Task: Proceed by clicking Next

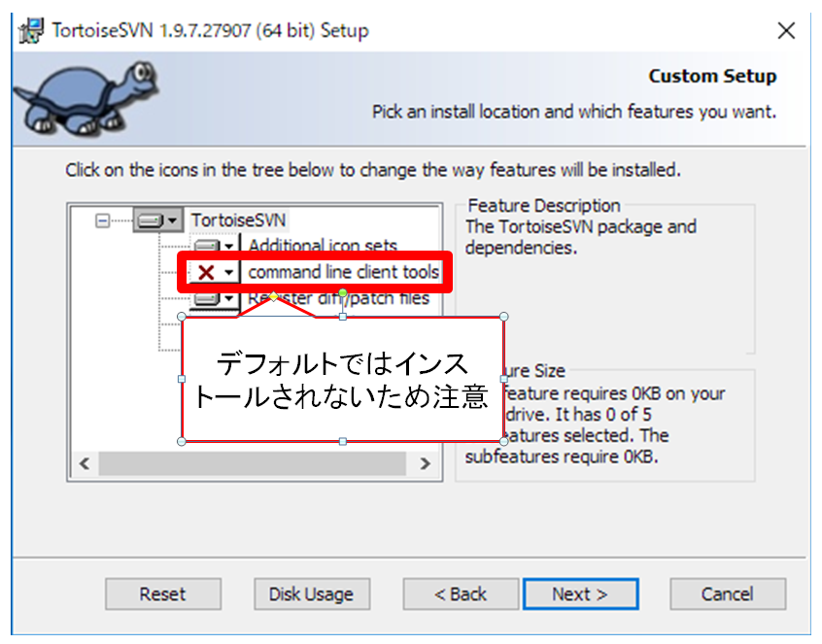Action: (x=580, y=593)
